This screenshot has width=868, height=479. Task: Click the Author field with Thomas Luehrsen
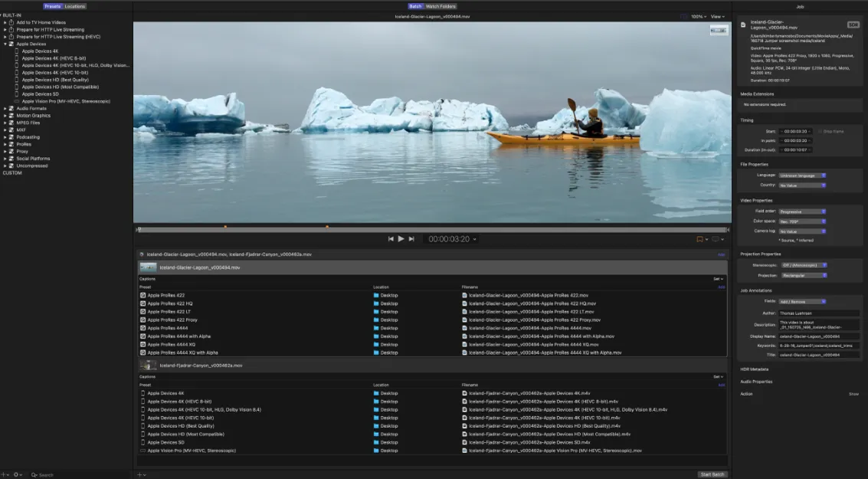tap(819, 313)
